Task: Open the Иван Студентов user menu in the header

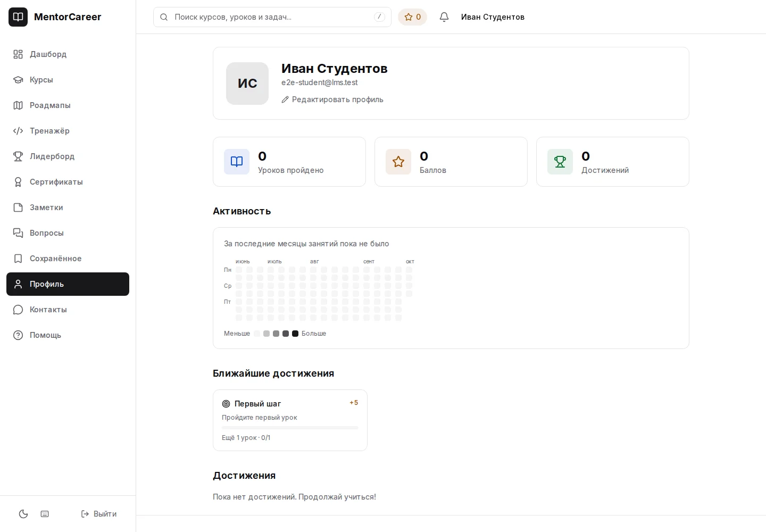Action: [x=493, y=17]
